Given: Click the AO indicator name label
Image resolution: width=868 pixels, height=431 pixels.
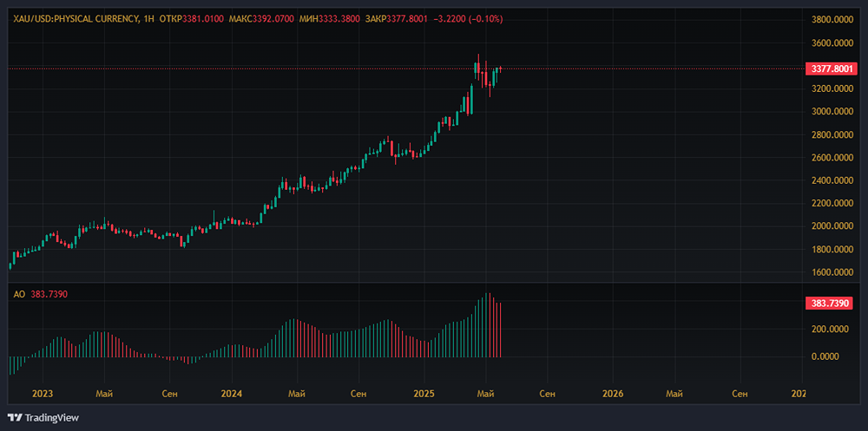Looking at the screenshot, I should (19, 294).
